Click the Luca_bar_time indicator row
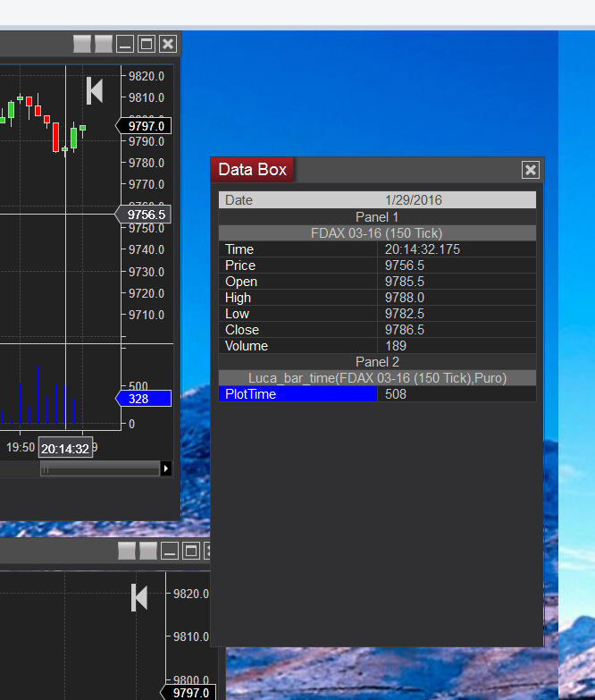Screen dimensions: 595x700 coord(377,378)
